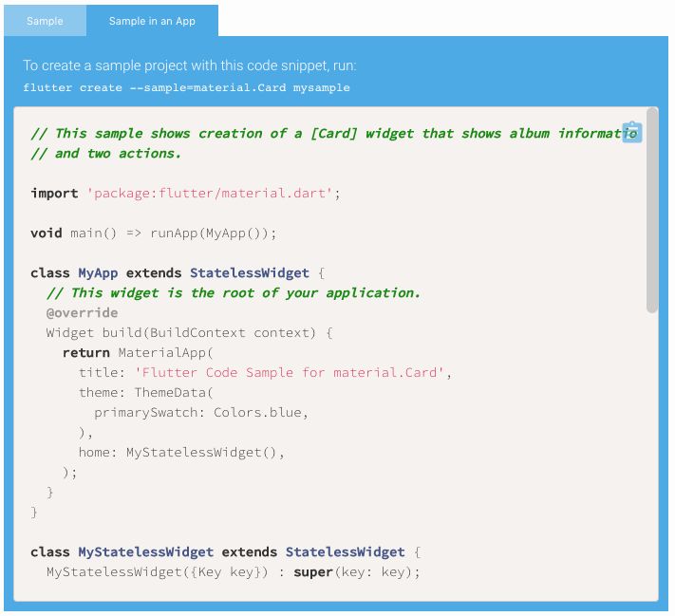Click the '// and two actions.' comment

point(106,153)
